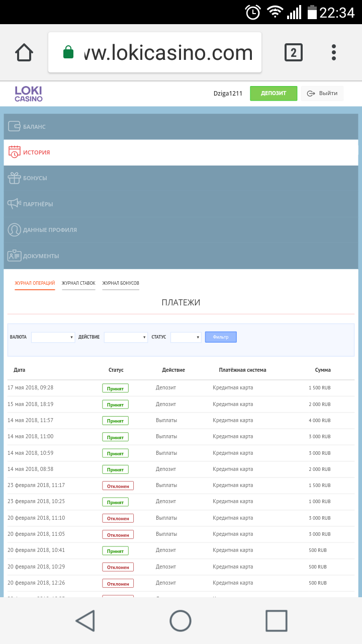
Task: Select the История menu item
Action: pyautogui.click(x=36, y=152)
